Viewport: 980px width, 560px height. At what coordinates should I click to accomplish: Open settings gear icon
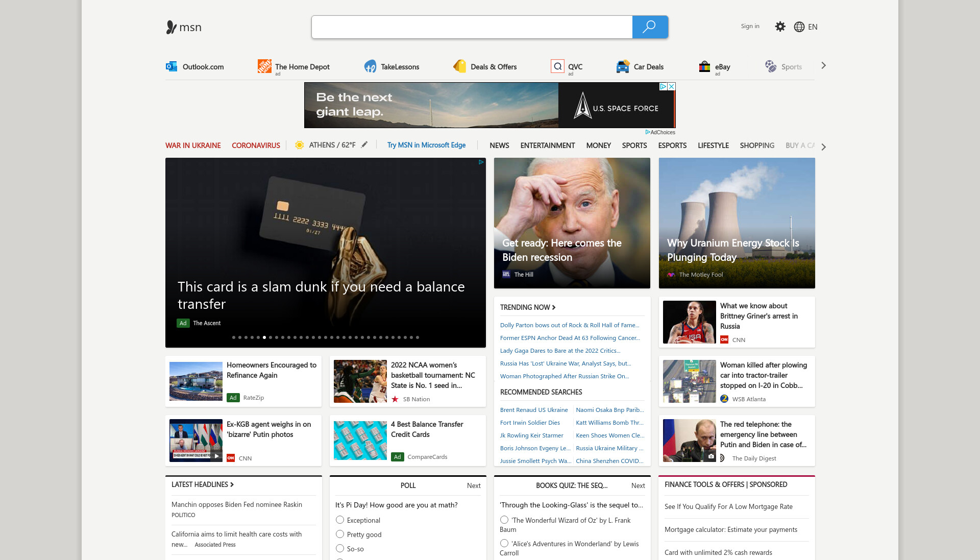(x=780, y=27)
